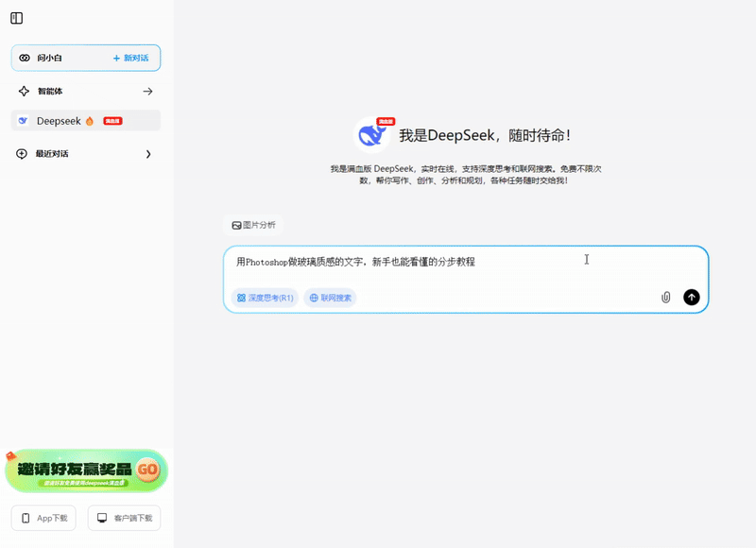Open the 最近对话 list
This screenshot has width=756, height=548.
tap(86, 154)
